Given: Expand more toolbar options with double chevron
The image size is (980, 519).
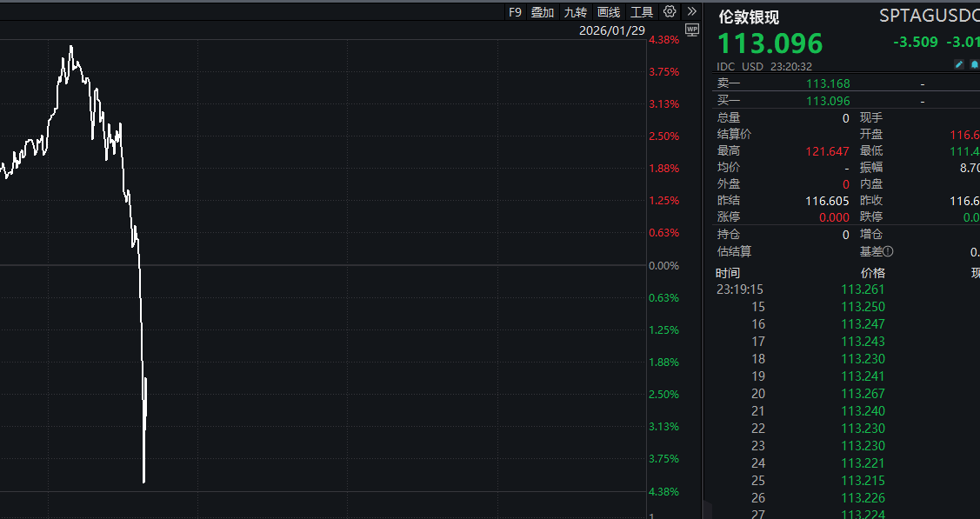Looking at the screenshot, I should click(x=692, y=11).
